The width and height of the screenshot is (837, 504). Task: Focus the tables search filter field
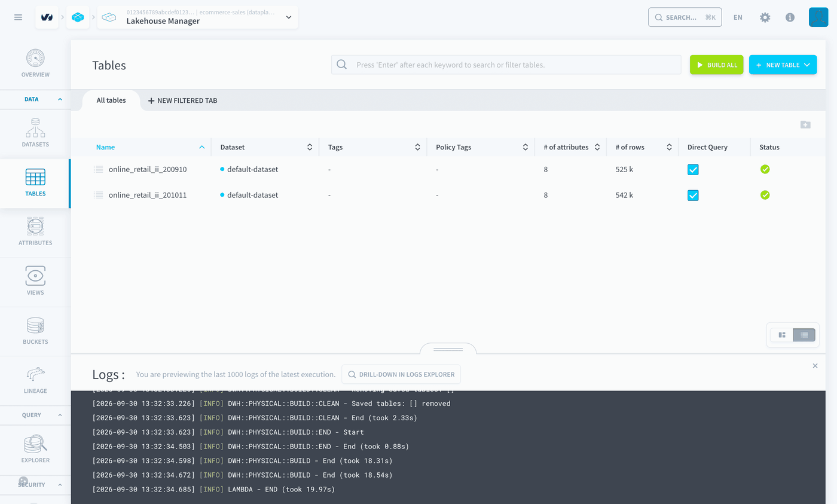pos(506,65)
